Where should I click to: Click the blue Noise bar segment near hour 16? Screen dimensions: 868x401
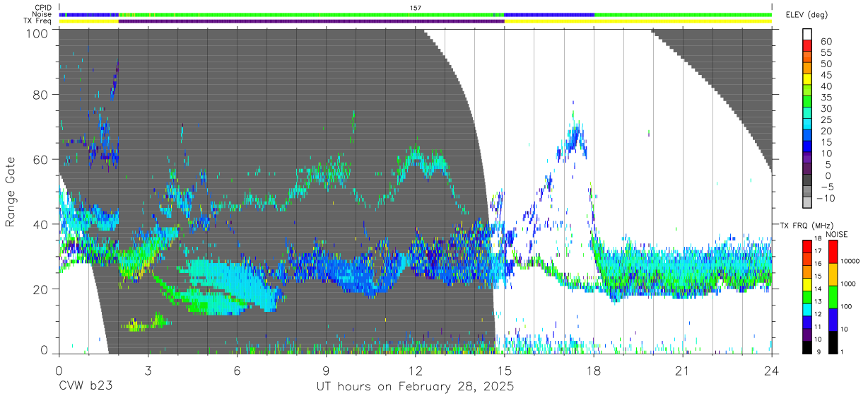point(549,14)
